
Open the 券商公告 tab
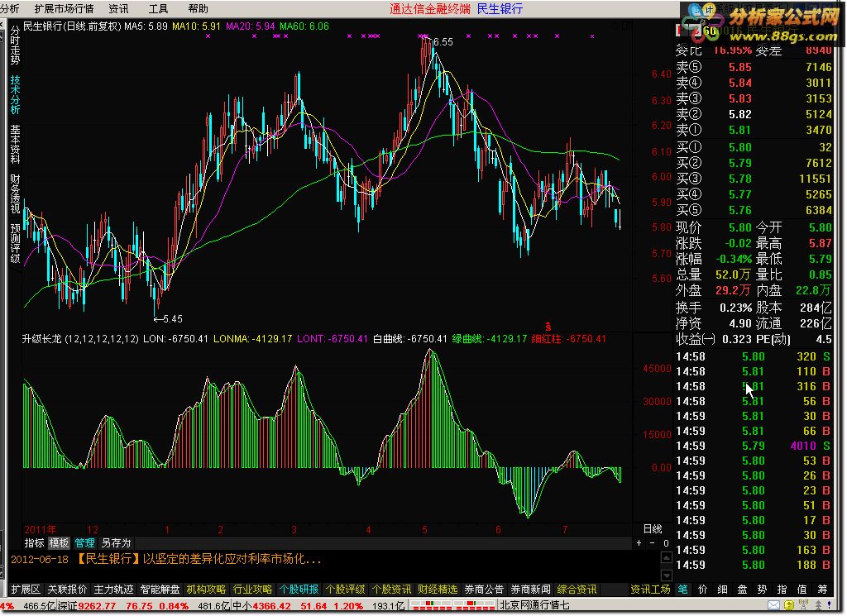tap(484, 589)
